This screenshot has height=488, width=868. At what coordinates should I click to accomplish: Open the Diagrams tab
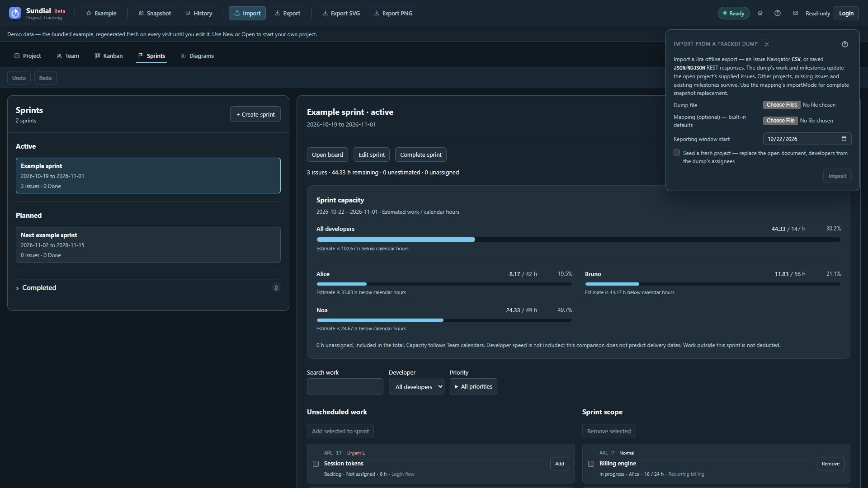(x=197, y=56)
